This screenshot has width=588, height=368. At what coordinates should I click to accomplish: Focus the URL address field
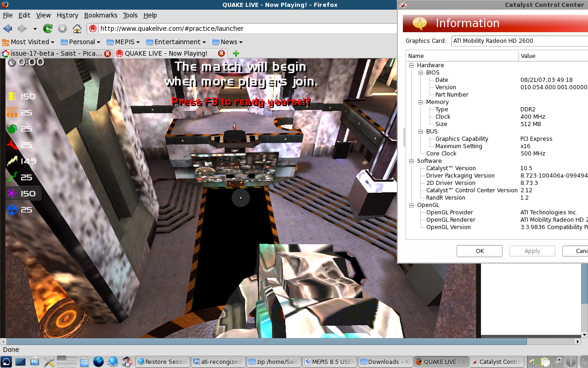pyautogui.click(x=247, y=29)
